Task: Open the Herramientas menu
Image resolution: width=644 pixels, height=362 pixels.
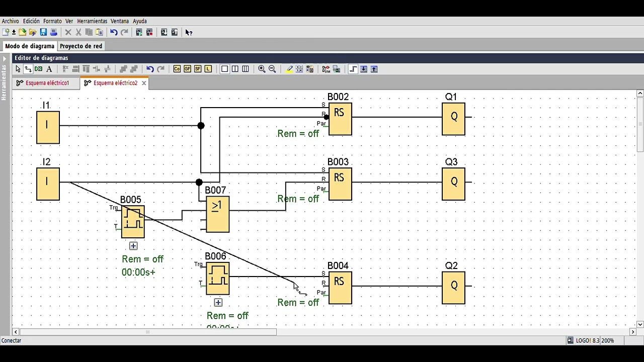Action: click(92, 21)
